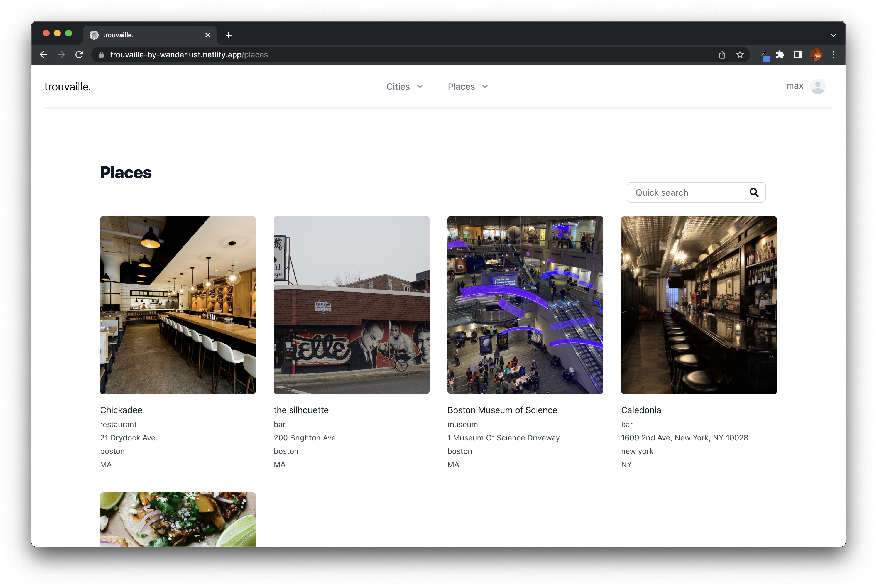
Task: Open the Boston Museum of Science photo
Action: point(525,305)
